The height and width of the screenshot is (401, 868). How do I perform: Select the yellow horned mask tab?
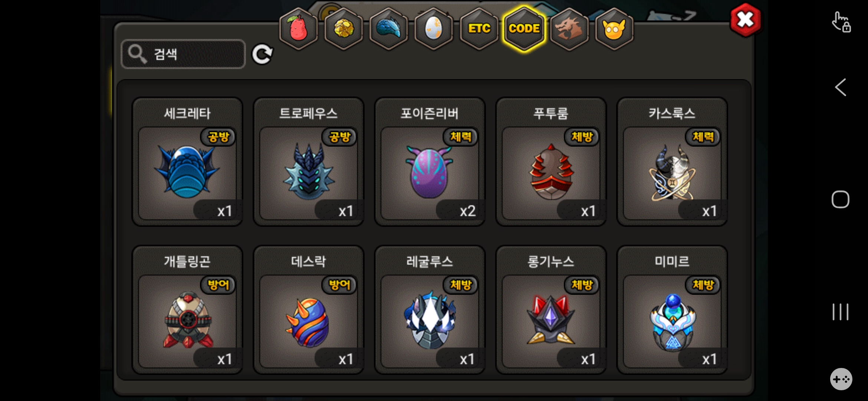[614, 29]
